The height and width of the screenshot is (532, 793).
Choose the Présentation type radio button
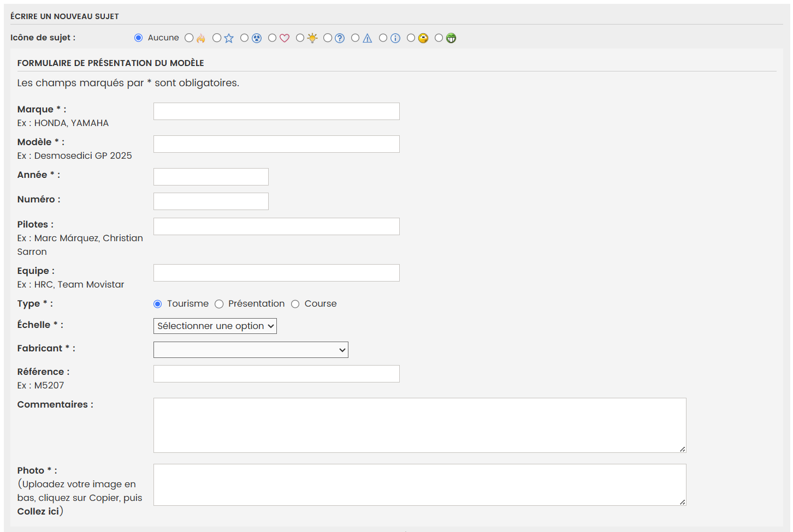(x=219, y=304)
